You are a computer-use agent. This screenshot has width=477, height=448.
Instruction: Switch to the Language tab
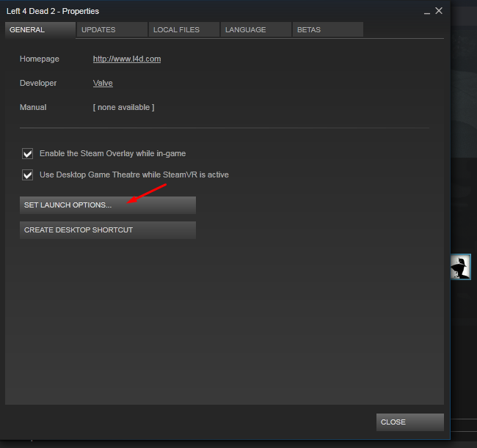(256, 30)
